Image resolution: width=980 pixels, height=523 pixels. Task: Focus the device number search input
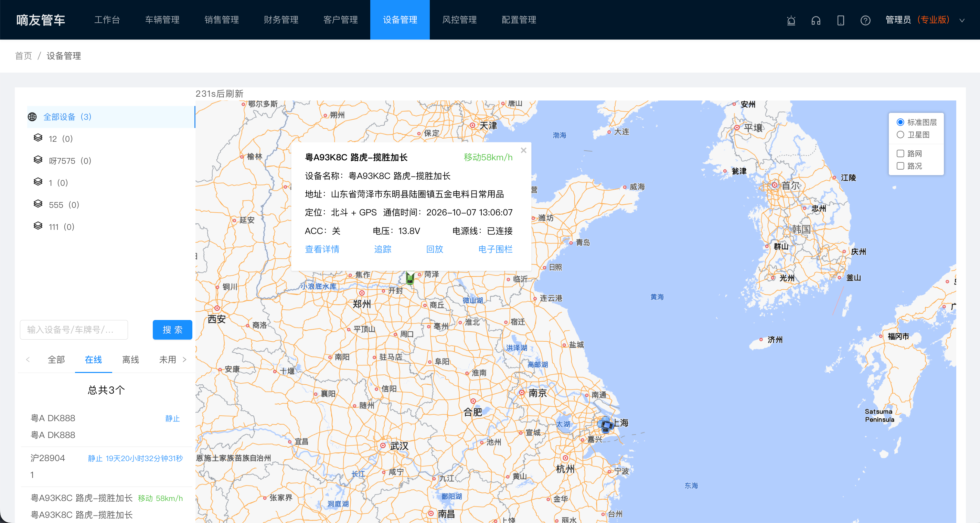coord(74,329)
